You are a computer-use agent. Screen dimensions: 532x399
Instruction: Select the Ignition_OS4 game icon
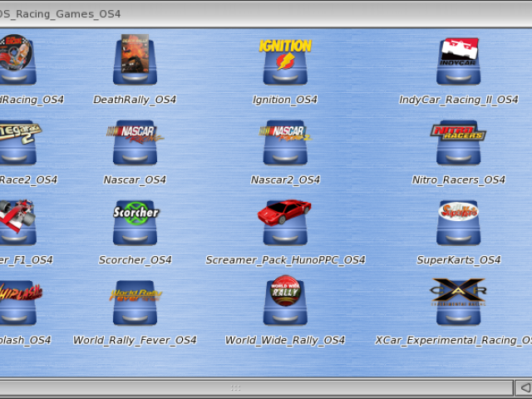[285, 61]
